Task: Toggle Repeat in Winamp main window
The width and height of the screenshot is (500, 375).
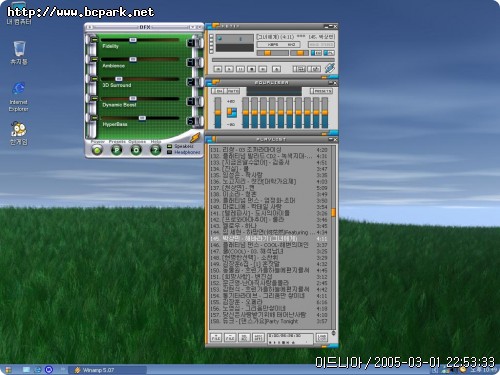Action: tap(314, 69)
